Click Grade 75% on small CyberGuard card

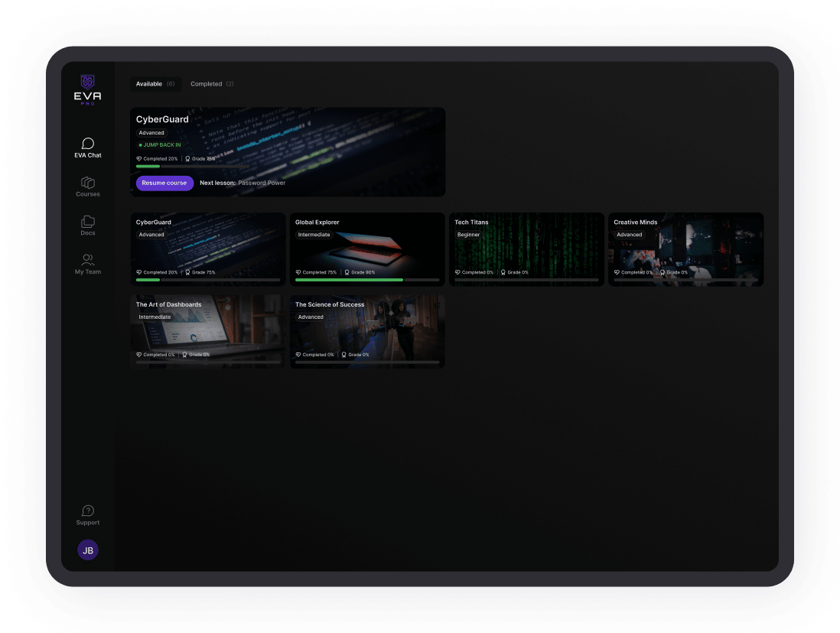[x=200, y=273]
